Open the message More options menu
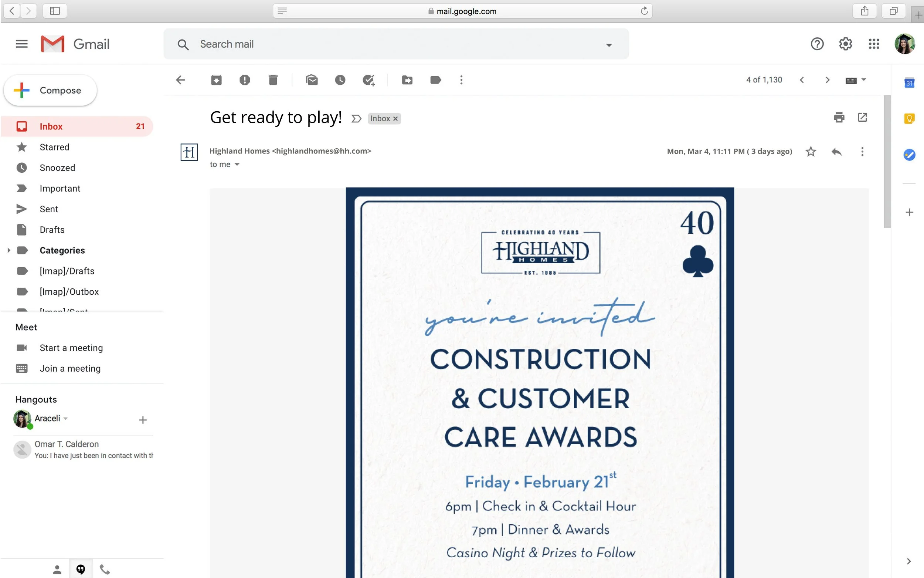Screen dimensions: 924x578 click(862, 152)
